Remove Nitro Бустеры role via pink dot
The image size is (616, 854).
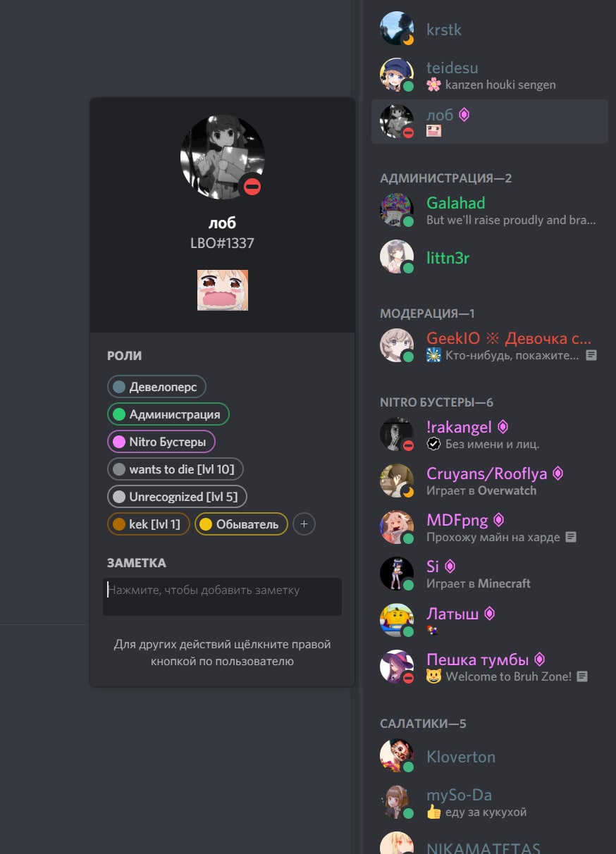click(119, 442)
